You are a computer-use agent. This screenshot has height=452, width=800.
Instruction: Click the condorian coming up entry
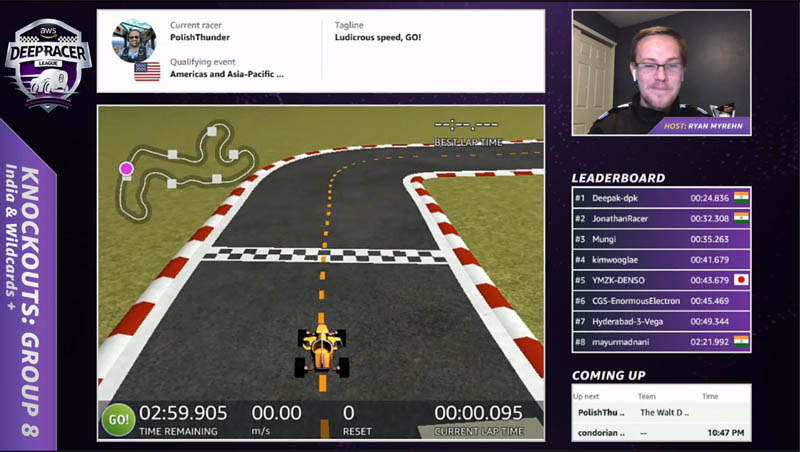[661, 433]
